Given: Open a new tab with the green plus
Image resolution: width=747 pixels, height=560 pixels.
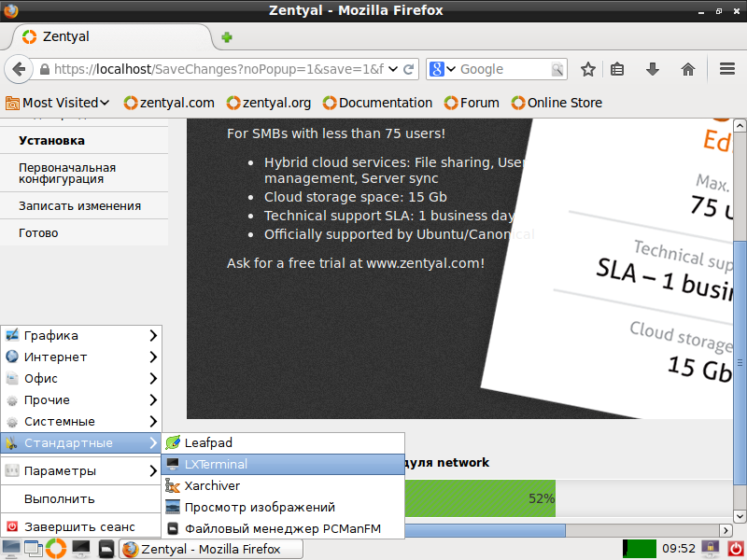Looking at the screenshot, I should pos(227,37).
